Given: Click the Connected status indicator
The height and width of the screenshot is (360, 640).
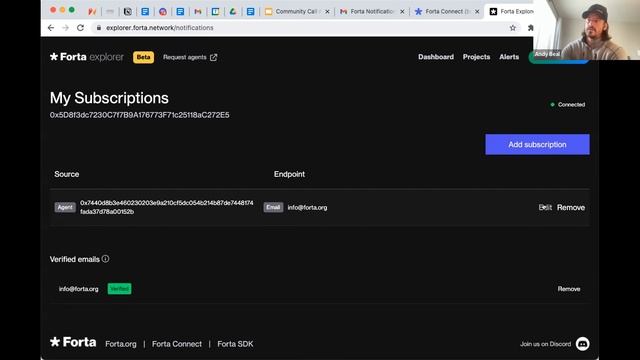Looking at the screenshot, I should pyautogui.click(x=568, y=104).
